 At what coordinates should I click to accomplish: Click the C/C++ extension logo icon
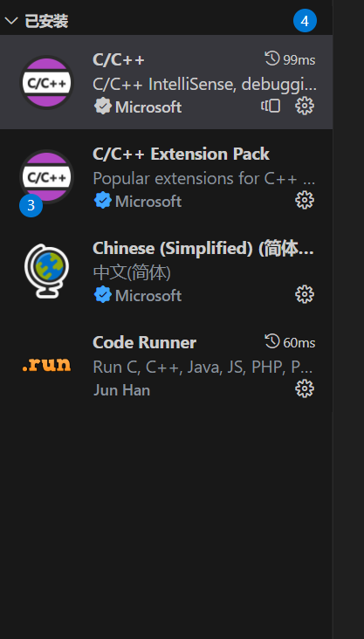pyautogui.click(x=46, y=82)
